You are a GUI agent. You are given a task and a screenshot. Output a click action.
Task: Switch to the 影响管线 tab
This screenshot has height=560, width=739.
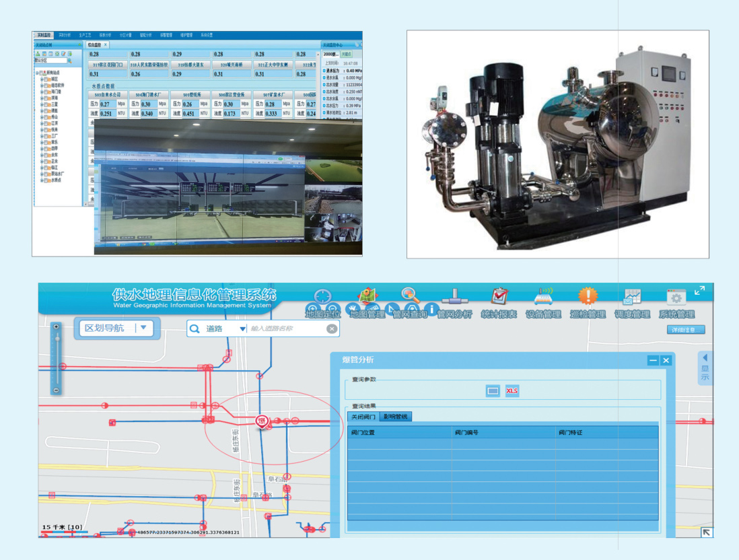395,417
